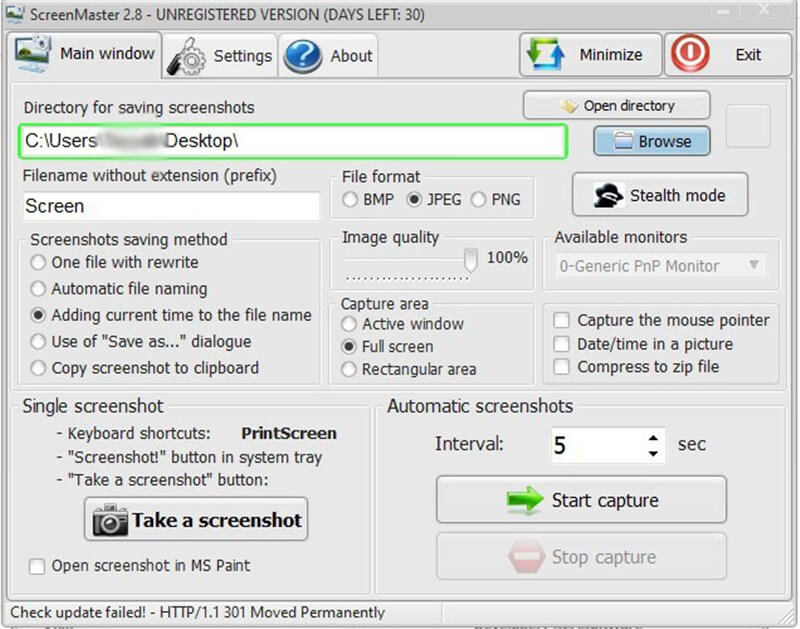800x629 pixels.
Task: Click the filename prefix field containing Screen
Action: pyautogui.click(x=170, y=206)
